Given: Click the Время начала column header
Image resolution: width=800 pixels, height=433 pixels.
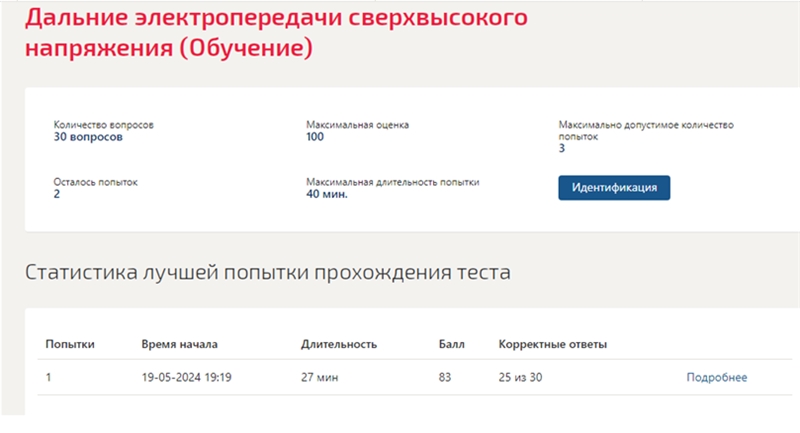Looking at the screenshot, I should click(179, 345).
